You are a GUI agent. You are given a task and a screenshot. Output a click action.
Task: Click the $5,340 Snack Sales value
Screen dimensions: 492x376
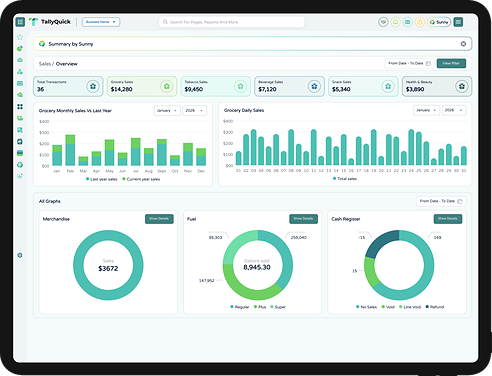coord(341,89)
